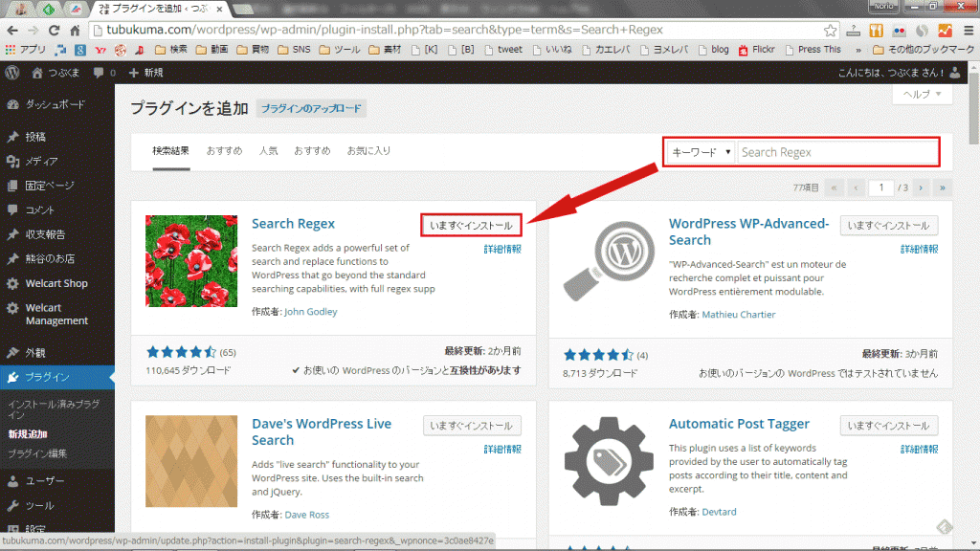Click the Search Regex poppy thumbnail
Screen dimensions: 980x551
190,260
